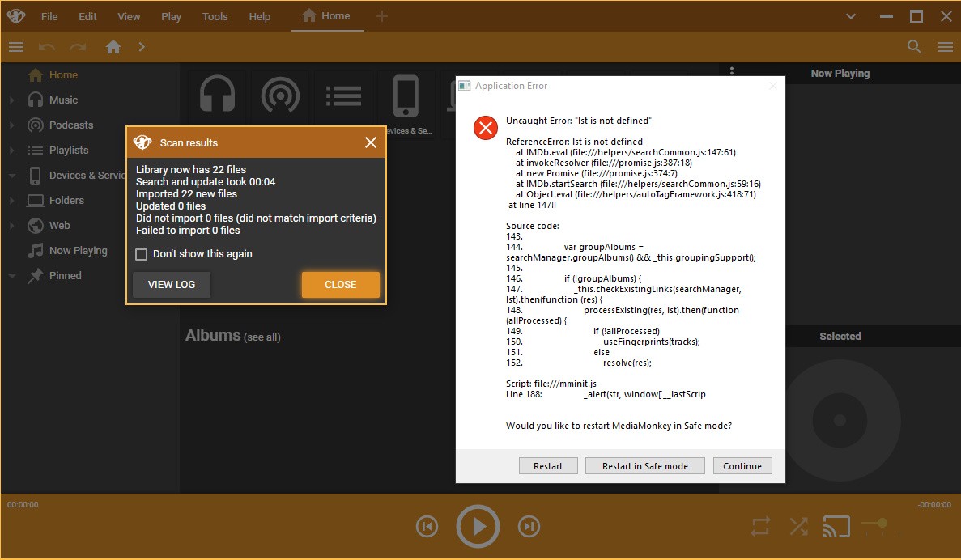Image resolution: width=961 pixels, height=560 pixels.
Task: Expand the Music tree node
Action: 12,100
